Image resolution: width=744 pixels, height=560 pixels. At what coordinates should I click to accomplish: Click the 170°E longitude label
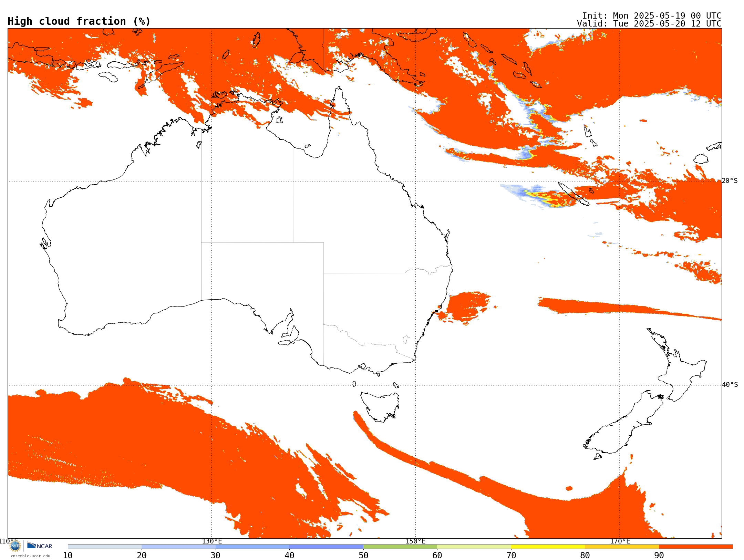point(620,541)
